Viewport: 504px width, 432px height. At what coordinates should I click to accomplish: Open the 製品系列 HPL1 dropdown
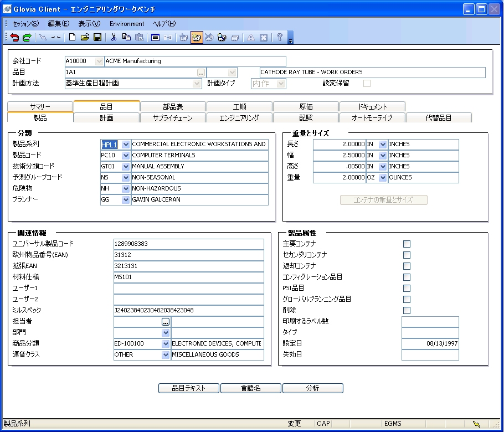[126, 145]
